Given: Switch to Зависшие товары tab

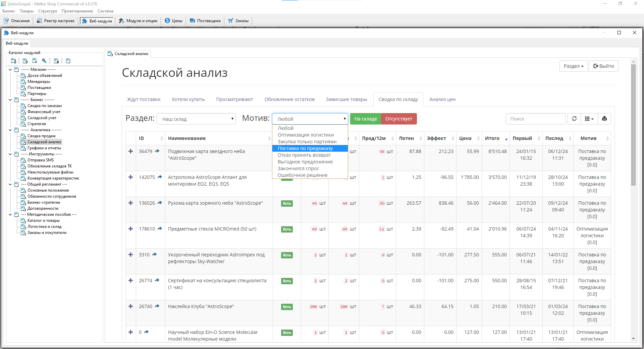Looking at the screenshot, I should pos(346,99).
